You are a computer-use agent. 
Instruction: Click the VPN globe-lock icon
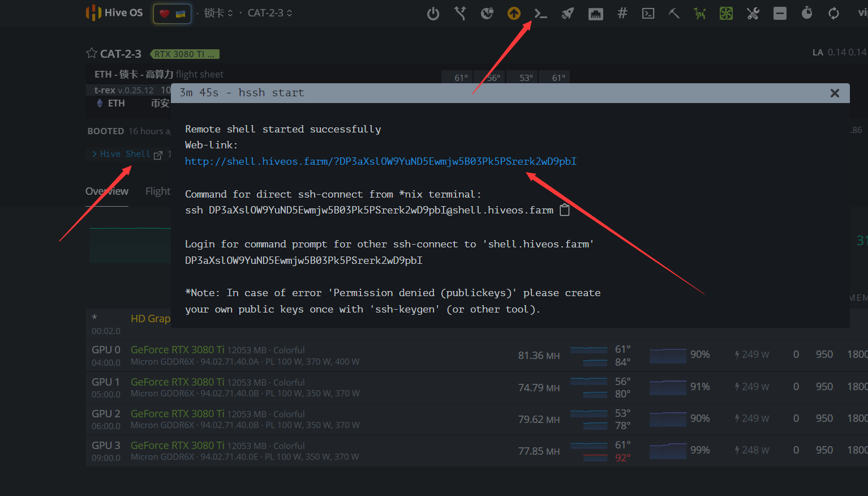487,13
